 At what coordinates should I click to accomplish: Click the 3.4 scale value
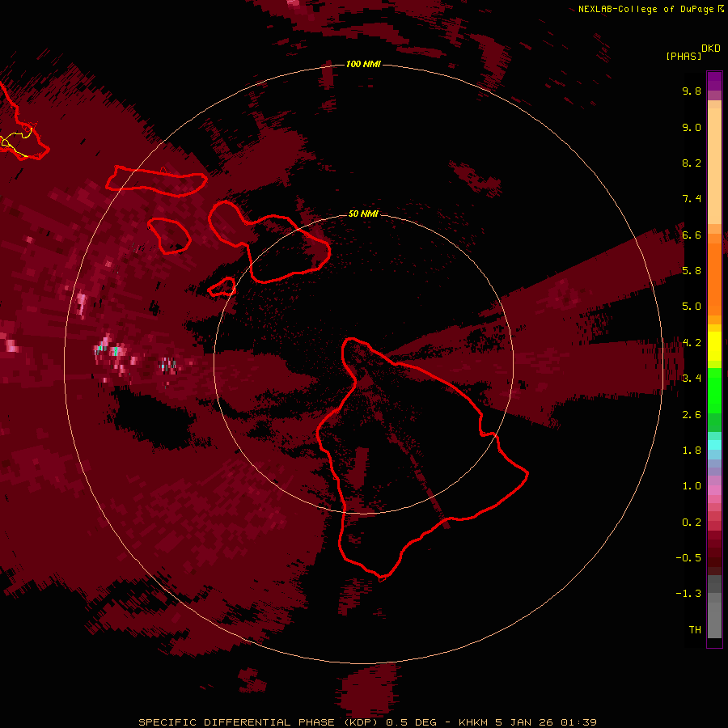coord(692,379)
